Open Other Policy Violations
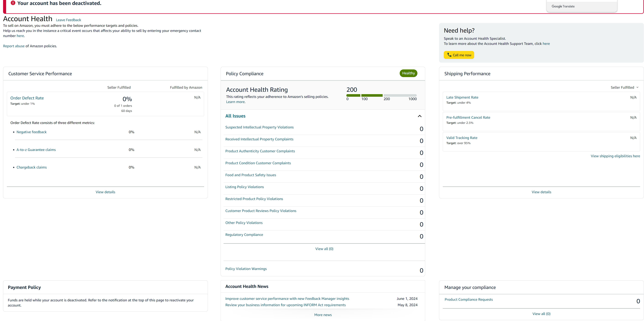Viewport: 644px width, 321px height. click(244, 223)
